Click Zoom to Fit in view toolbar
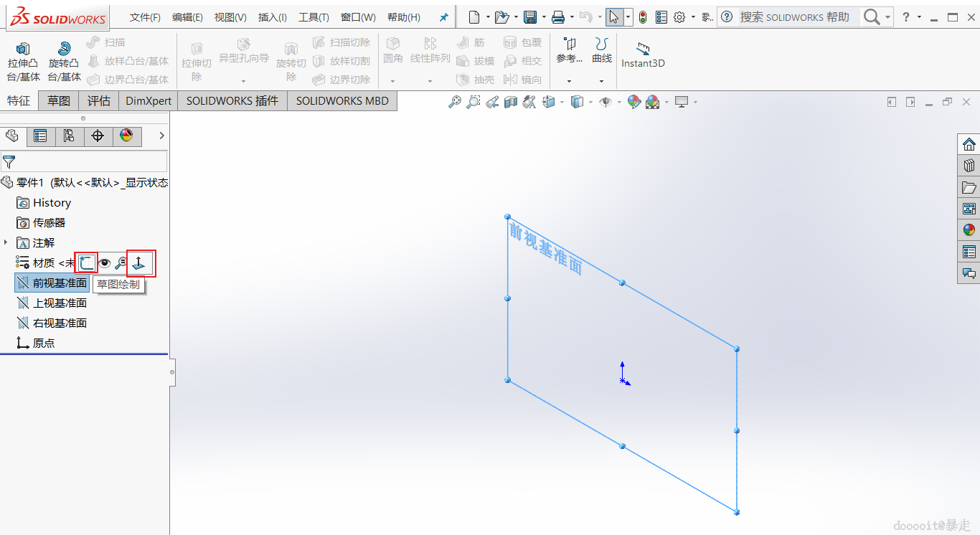980x535 pixels. coord(454,103)
